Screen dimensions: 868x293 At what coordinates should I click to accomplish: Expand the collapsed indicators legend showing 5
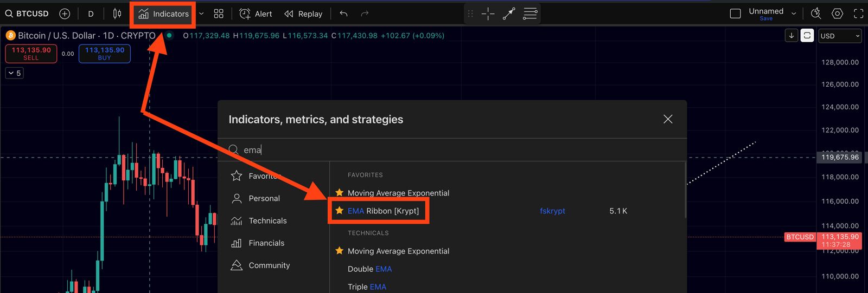pos(15,73)
